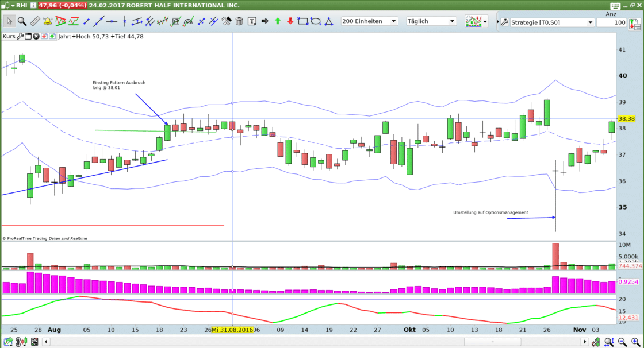This screenshot has height=348, width=644.
Task: Click the chart export icon bottom-left
Action: [8, 342]
